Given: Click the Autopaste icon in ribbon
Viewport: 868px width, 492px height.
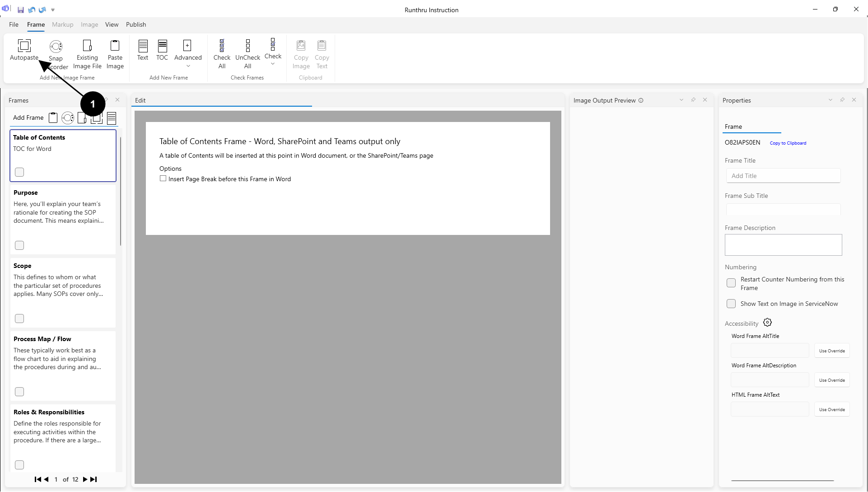Looking at the screenshot, I should point(24,46).
